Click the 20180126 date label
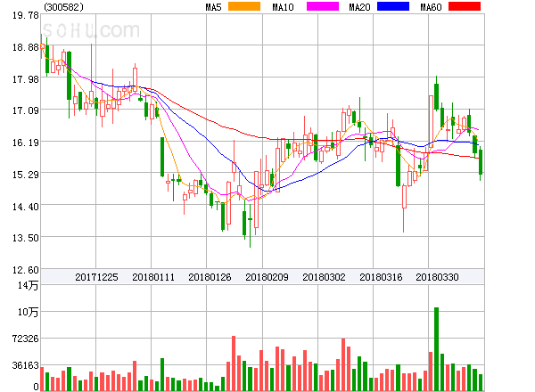This screenshot has width=535, height=392. tap(210, 277)
